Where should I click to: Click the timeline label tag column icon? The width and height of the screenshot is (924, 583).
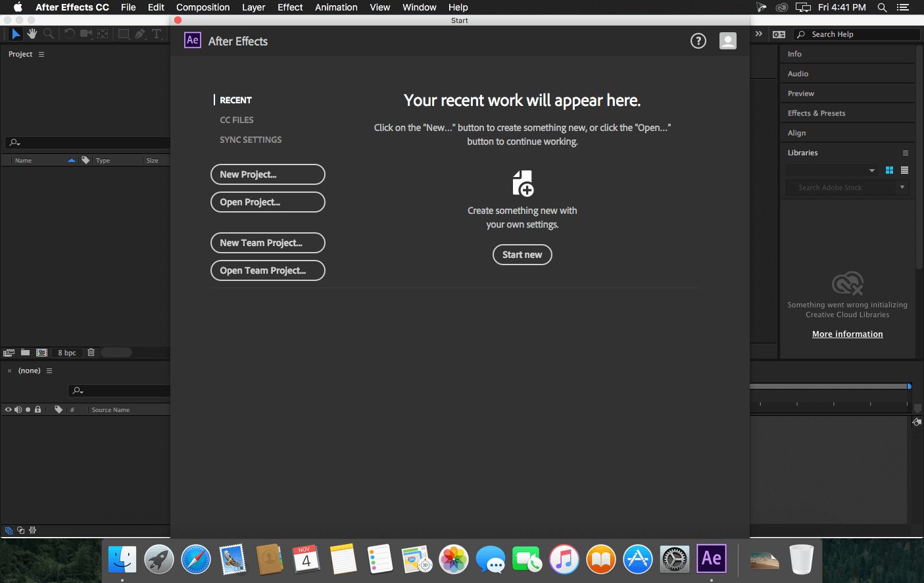point(59,409)
